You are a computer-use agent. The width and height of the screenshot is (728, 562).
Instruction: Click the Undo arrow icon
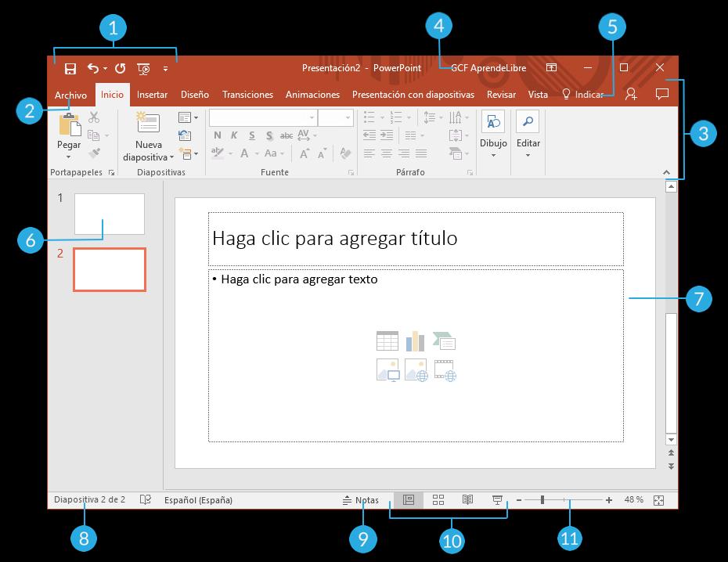tap(93, 69)
